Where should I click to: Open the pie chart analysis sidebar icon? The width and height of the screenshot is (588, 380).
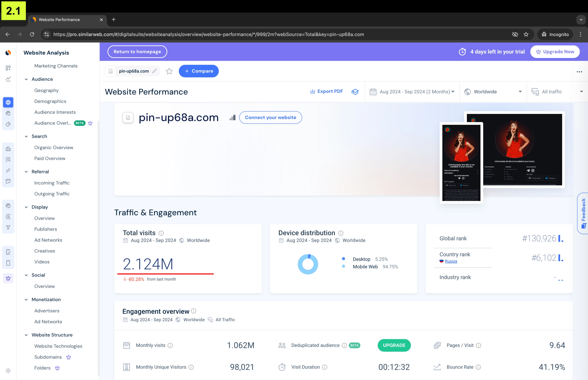[8, 124]
